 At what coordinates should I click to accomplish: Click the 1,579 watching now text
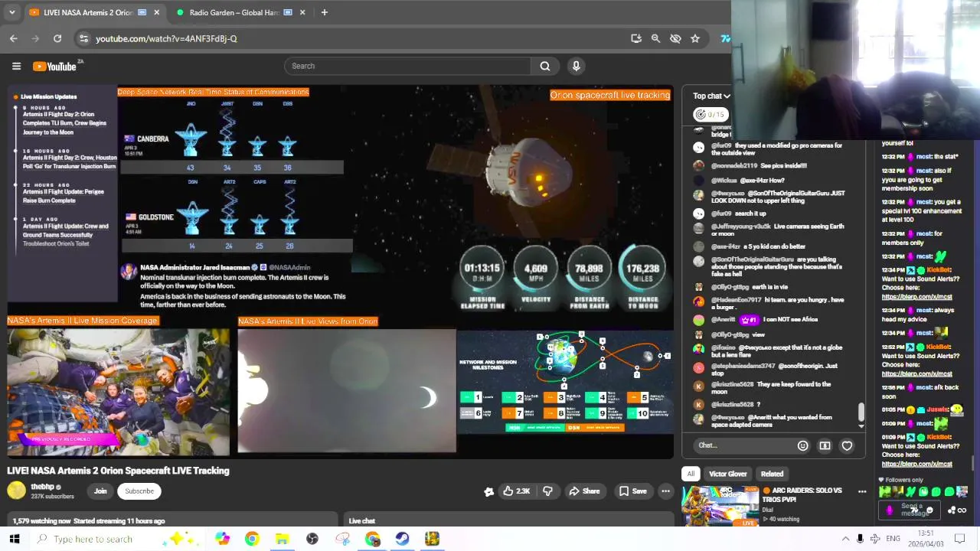pos(41,521)
